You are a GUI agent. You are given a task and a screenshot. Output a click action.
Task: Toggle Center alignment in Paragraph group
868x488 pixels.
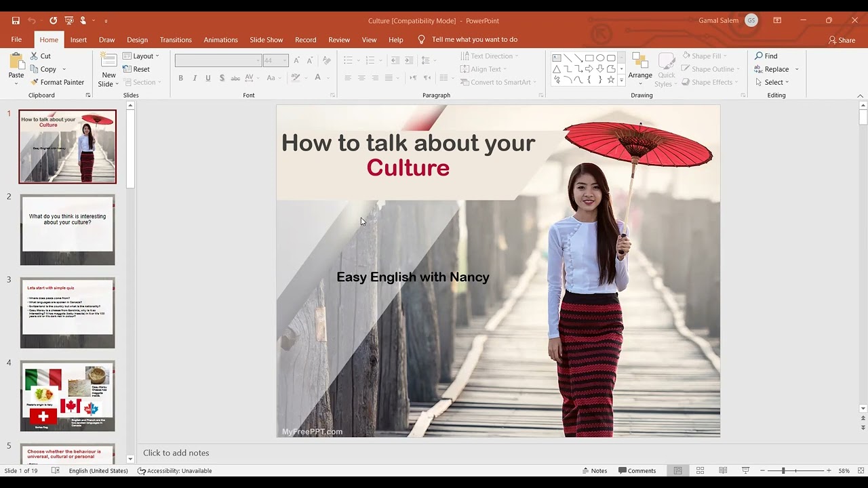click(x=361, y=78)
